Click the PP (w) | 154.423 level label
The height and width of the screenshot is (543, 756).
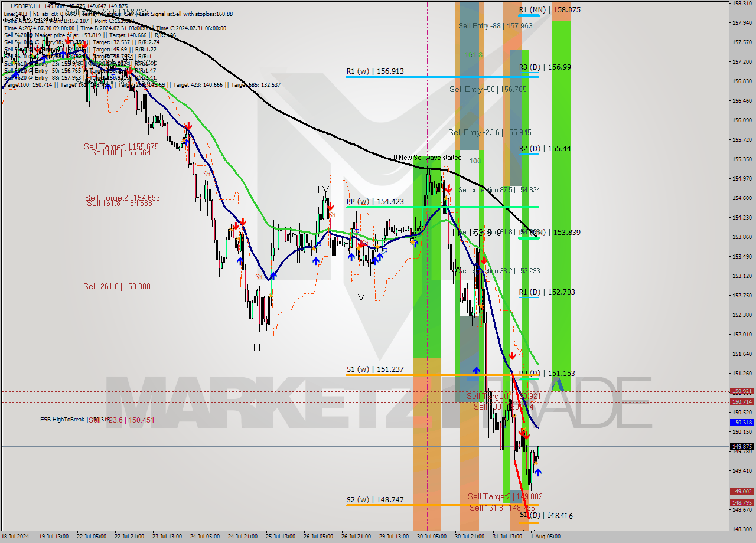coord(375,202)
